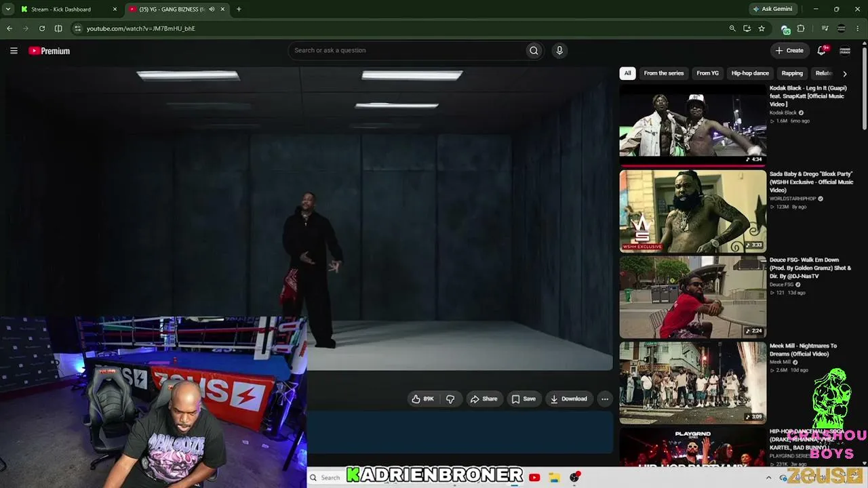This screenshot has width=868, height=488.
Task: Visit the Kodak Black channel name
Action: [x=783, y=113]
